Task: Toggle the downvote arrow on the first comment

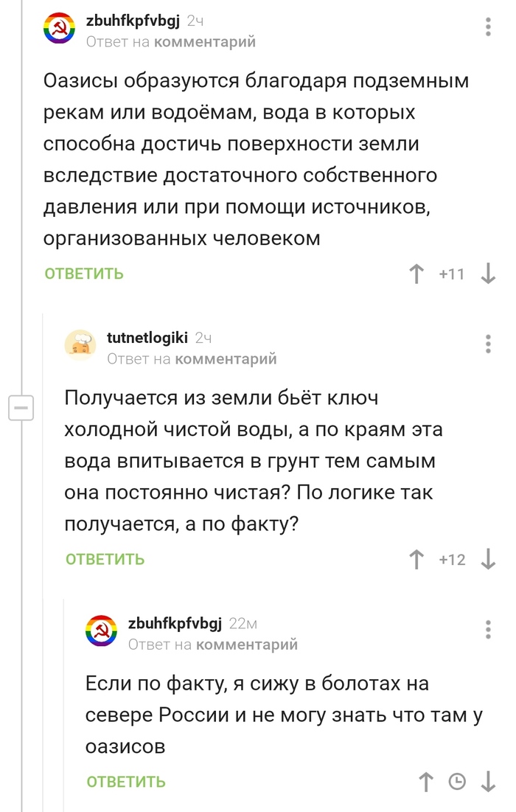Action: pyautogui.click(x=488, y=274)
